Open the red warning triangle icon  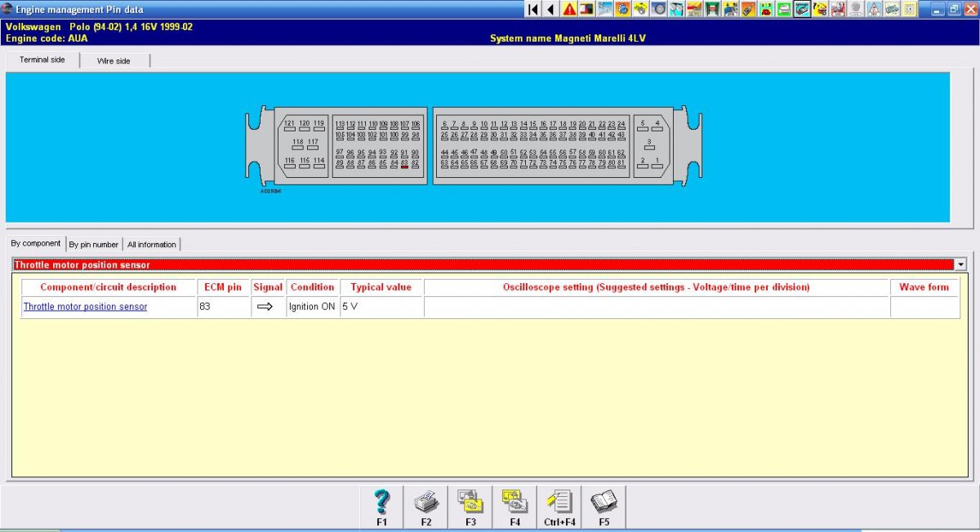[x=569, y=9]
